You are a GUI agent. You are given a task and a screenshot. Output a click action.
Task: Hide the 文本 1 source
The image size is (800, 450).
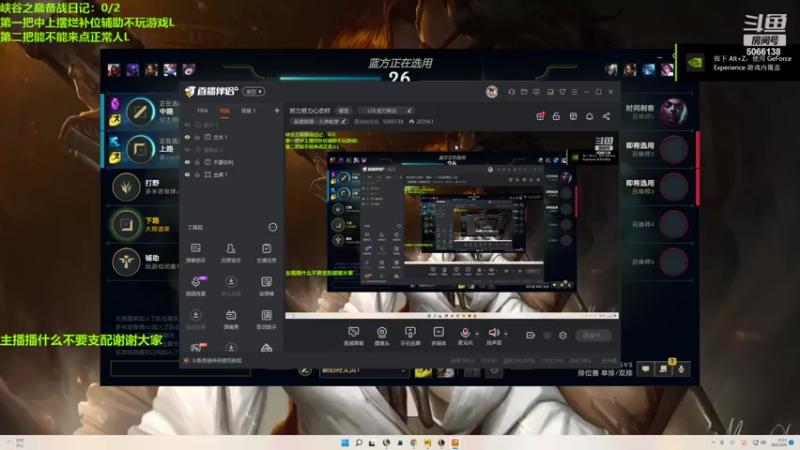click(x=187, y=137)
